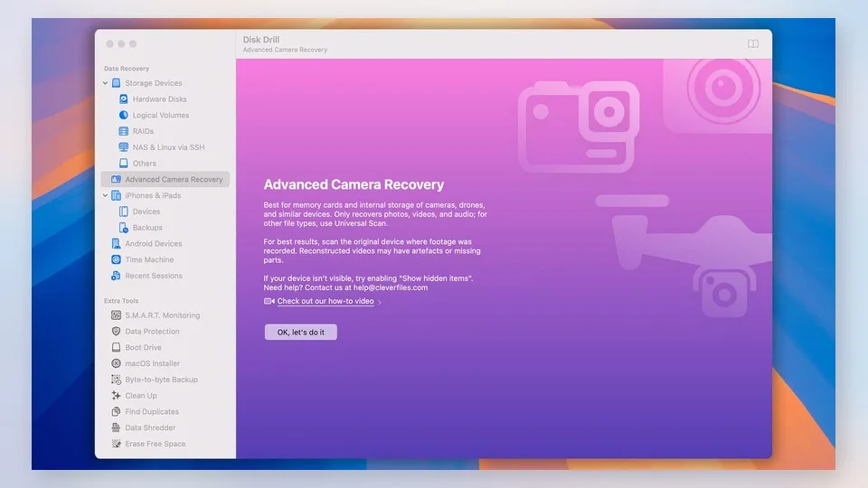The width and height of the screenshot is (868, 488).
Task: Click the Data Recovery section header
Action: point(127,69)
